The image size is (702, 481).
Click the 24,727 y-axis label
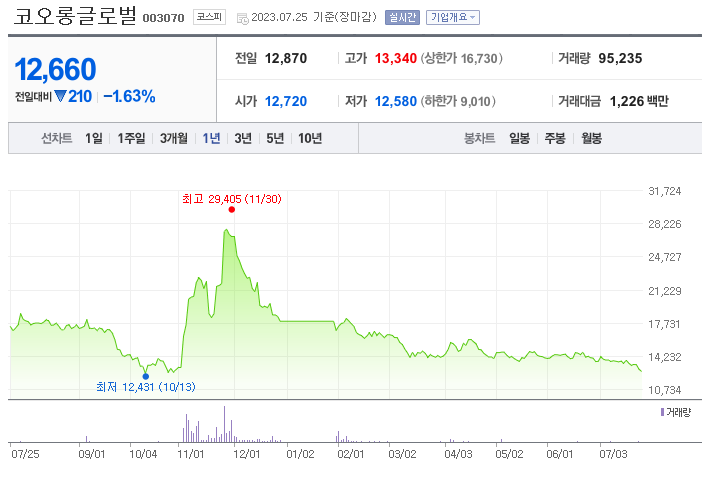point(664,257)
